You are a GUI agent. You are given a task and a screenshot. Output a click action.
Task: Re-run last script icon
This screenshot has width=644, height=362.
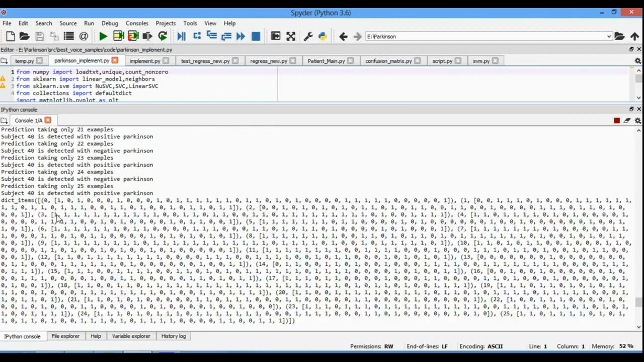(x=163, y=36)
